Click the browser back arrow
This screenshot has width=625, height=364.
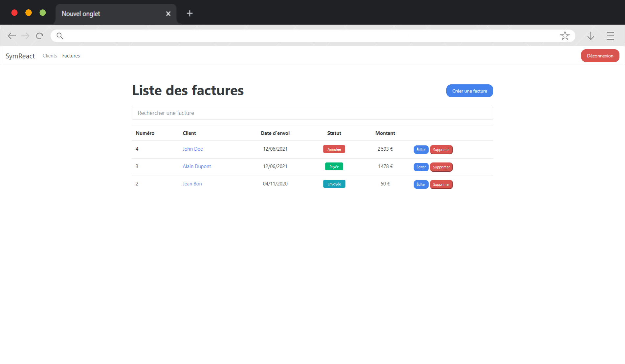click(11, 36)
